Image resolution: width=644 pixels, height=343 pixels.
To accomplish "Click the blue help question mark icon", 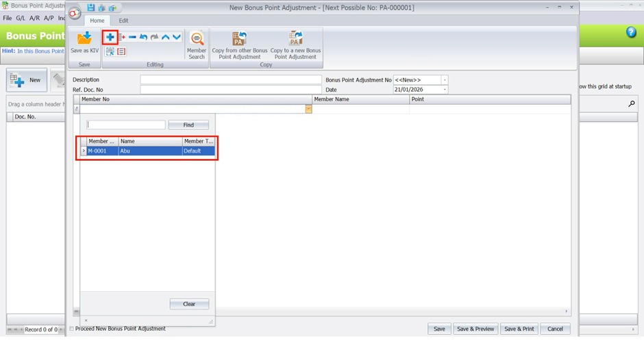I will (631, 33).
